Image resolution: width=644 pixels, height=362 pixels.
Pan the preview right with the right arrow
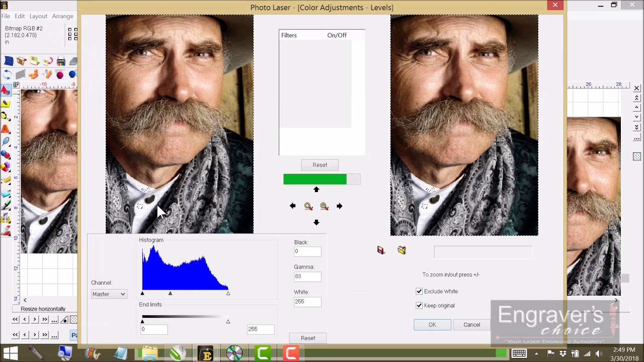point(340,206)
